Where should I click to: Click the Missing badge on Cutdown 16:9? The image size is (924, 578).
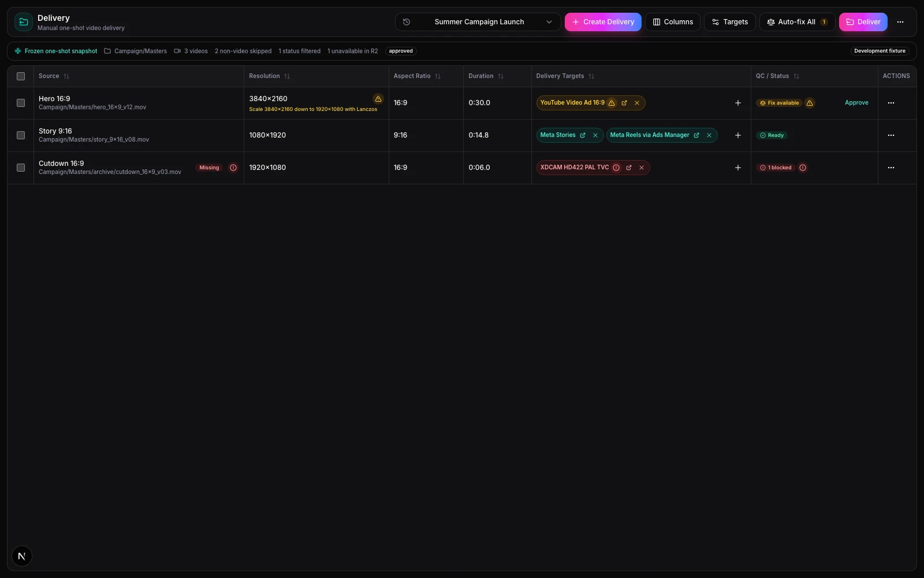click(209, 168)
